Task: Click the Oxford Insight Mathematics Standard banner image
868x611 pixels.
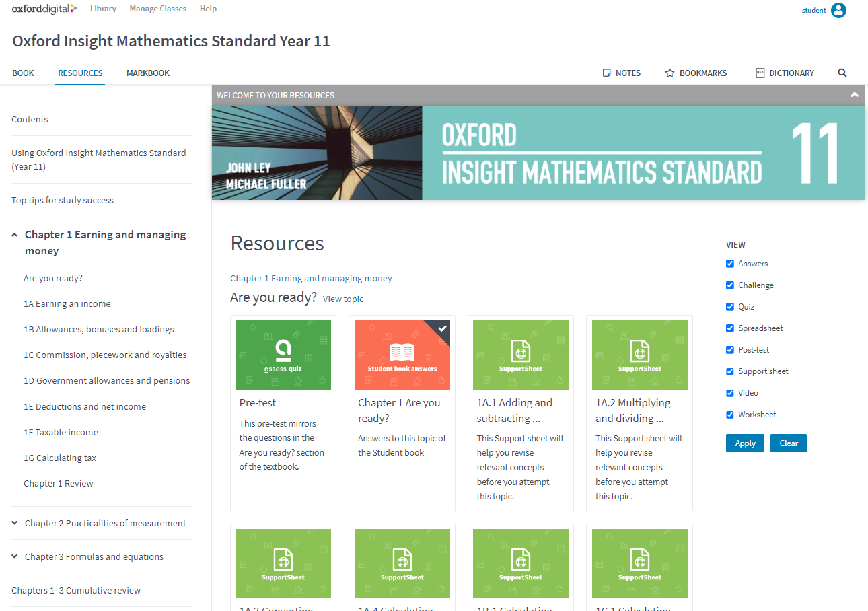Action: click(538, 153)
